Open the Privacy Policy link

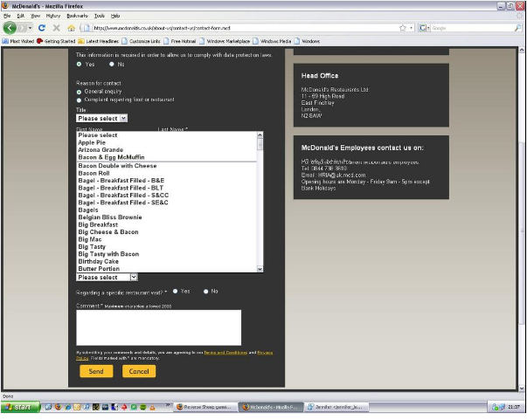(265, 353)
